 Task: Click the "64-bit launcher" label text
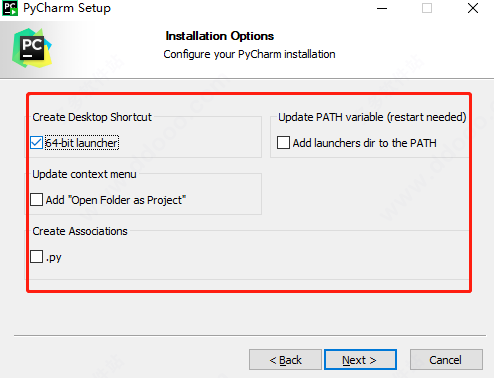click(x=82, y=143)
